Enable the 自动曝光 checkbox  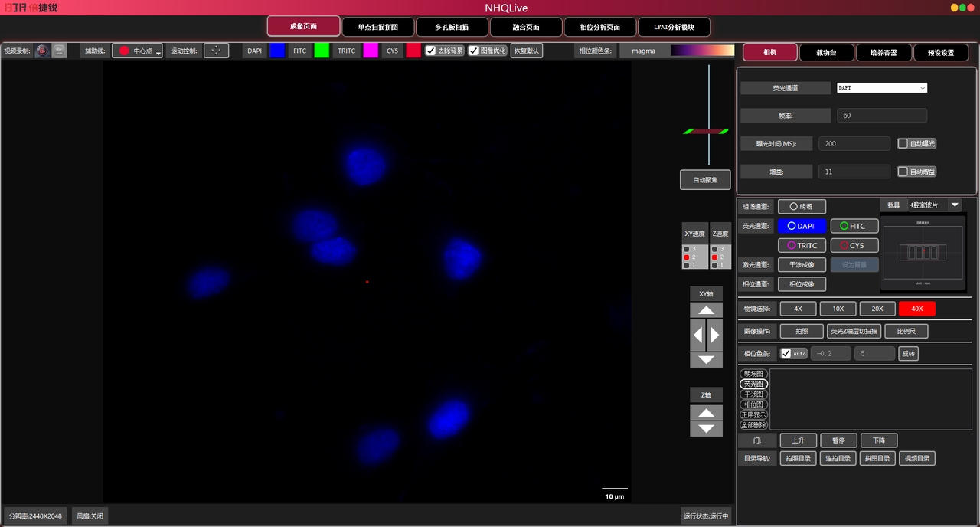point(903,143)
